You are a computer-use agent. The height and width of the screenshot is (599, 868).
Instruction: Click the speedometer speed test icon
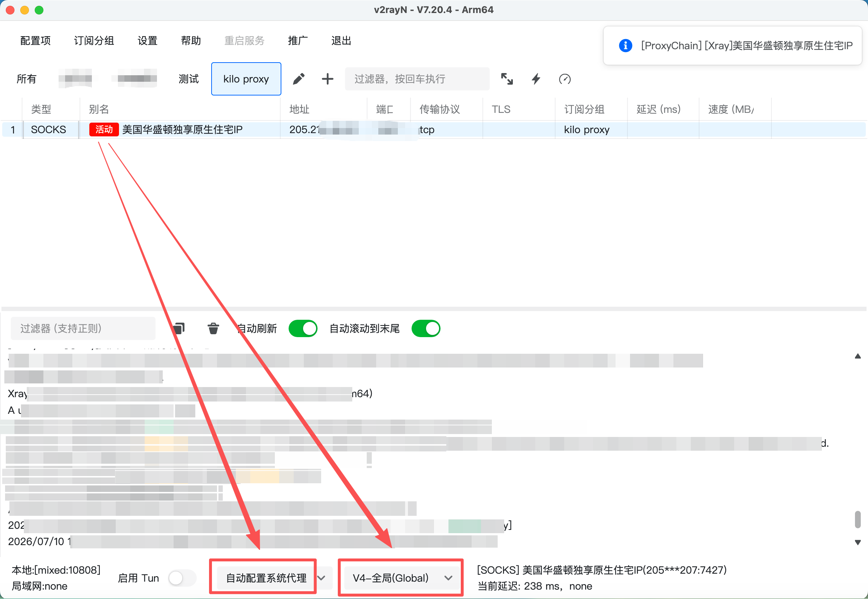[565, 79]
